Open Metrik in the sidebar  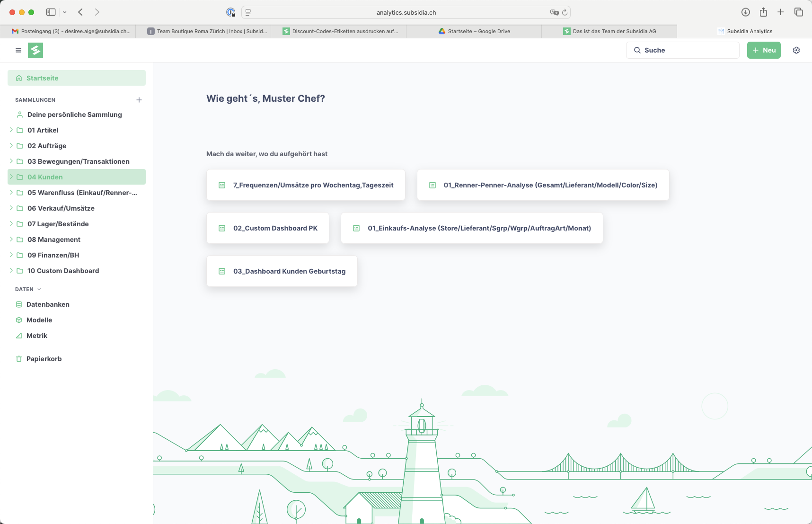pyautogui.click(x=37, y=336)
